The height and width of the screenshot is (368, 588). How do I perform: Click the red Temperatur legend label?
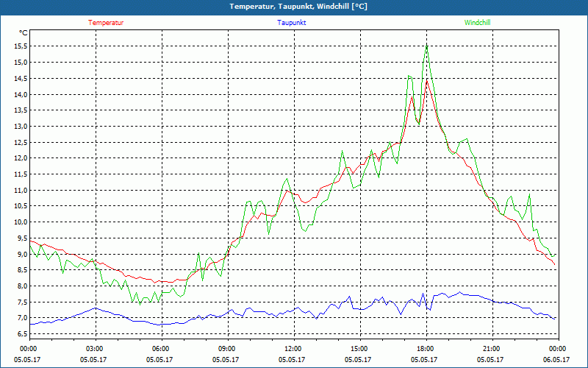pos(106,23)
